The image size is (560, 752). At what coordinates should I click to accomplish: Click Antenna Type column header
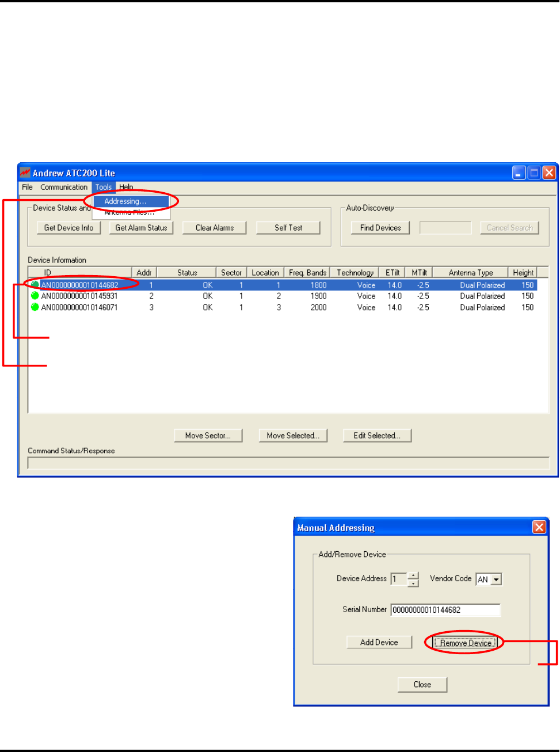pos(471,273)
